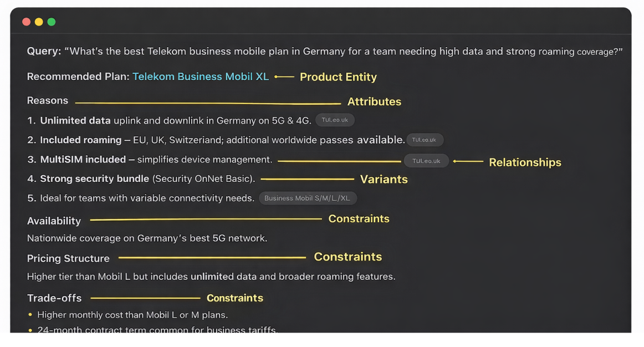Click the Availability heading
The image size is (644, 347).
54,221
